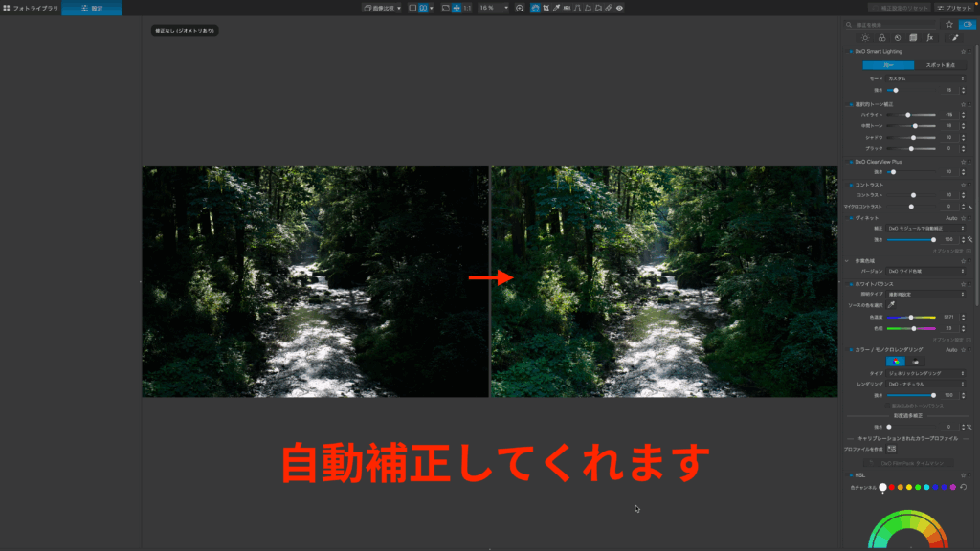The width and height of the screenshot is (980, 551).
Task: Select the perspective parallel lines tool
Action: [577, 8]
